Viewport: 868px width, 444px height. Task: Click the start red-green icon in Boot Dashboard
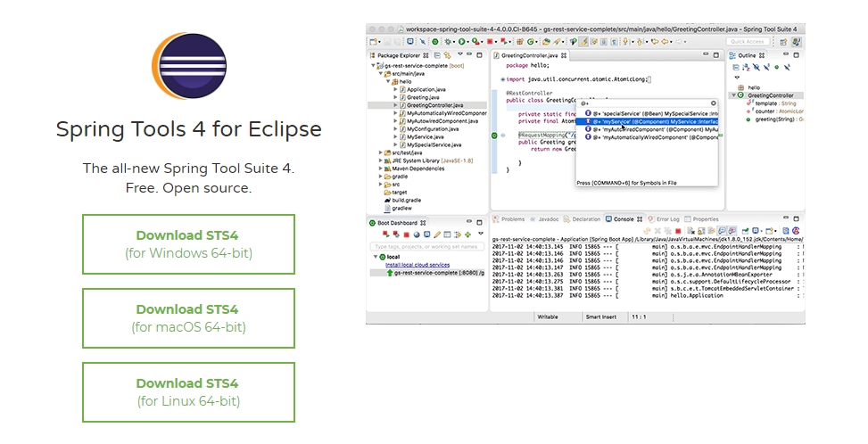click(386, 234)
